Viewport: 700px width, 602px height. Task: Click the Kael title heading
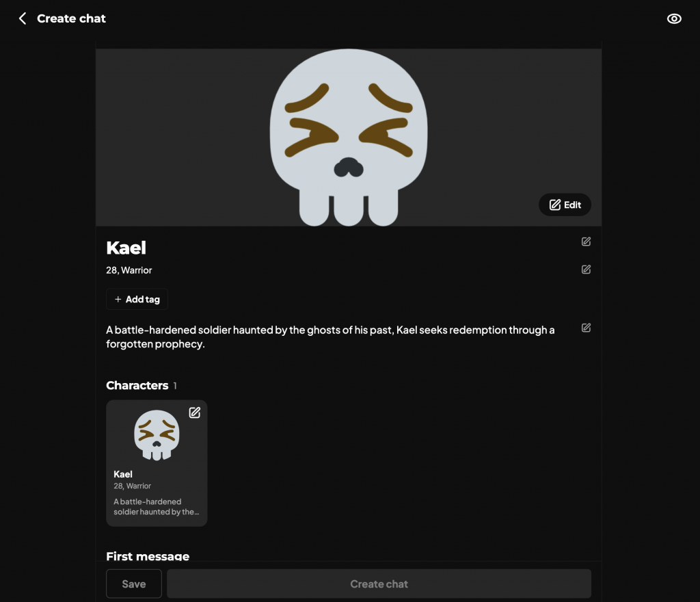click(x=126, y=248)
